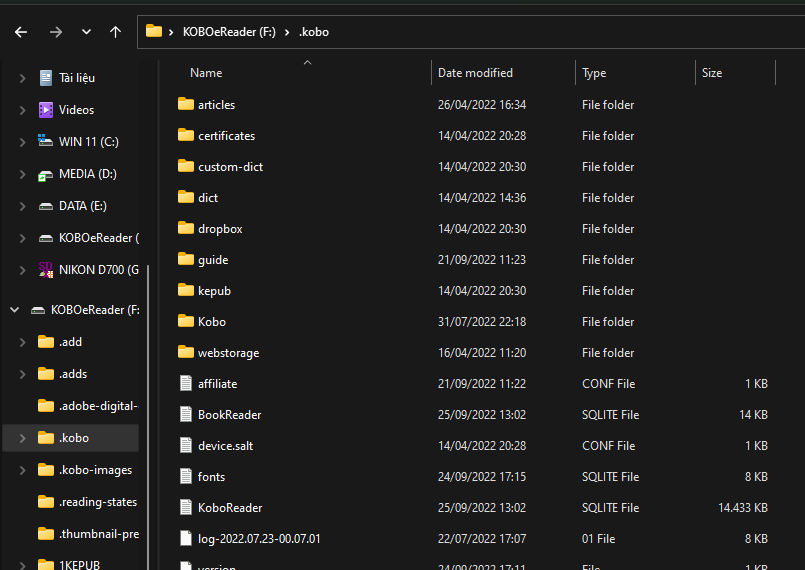Click the Up one level arrow
805x570 pixels.
click(x=115, y=32)
